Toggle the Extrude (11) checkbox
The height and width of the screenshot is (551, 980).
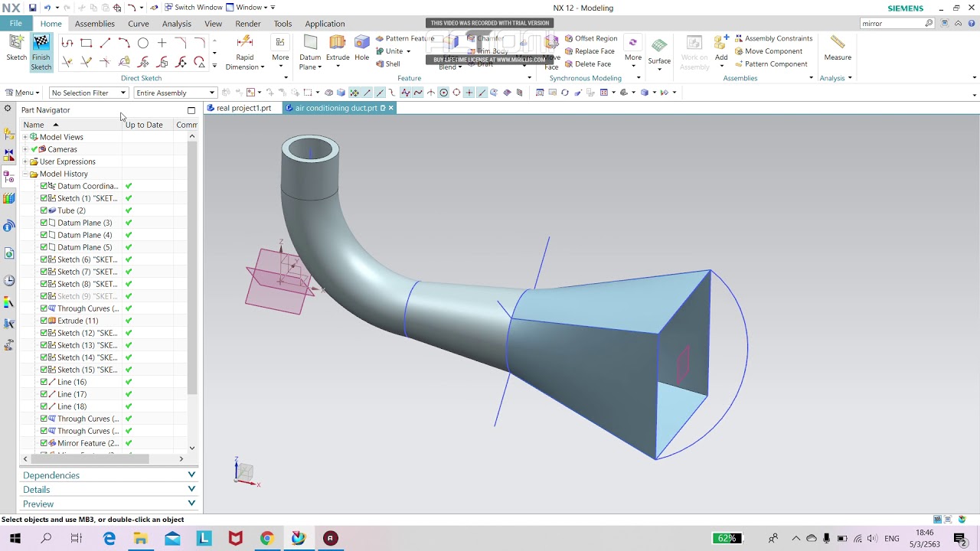pos(44,321)
